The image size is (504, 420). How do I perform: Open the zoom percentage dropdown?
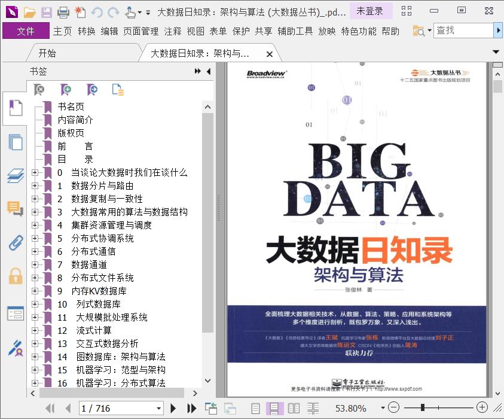click(x=383, y=408)
